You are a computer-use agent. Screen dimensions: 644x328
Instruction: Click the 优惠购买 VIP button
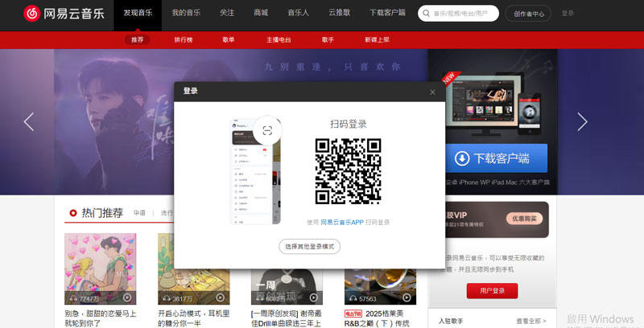524,219
